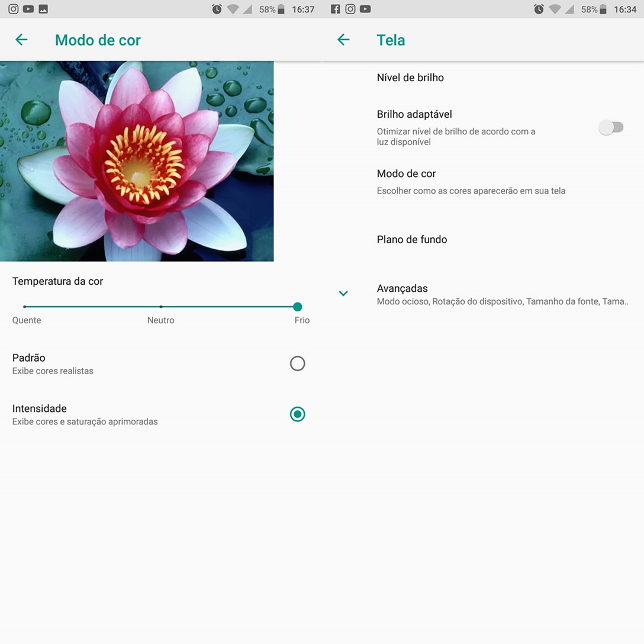644x644 pixels.
Task: Tap battery icon next to 16:37
Action: click(x=281, y=9)
